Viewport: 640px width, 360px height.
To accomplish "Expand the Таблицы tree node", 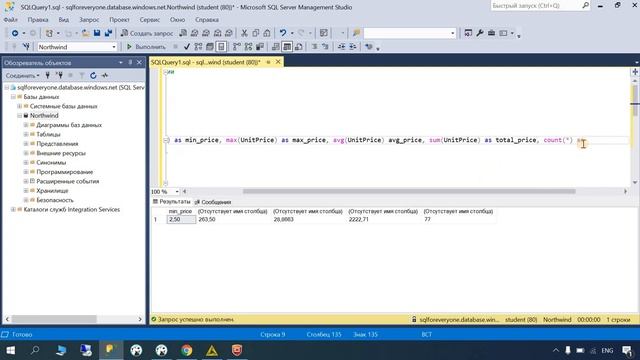I will tap(26, 134).
